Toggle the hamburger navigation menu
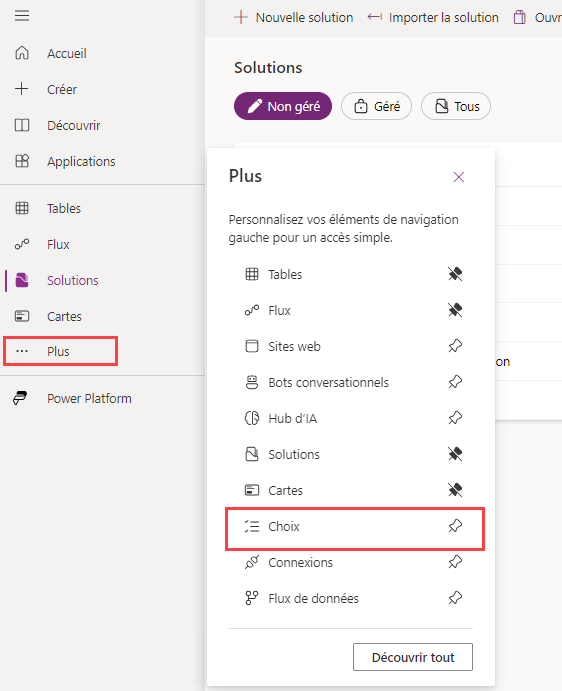562x691 pixels. tap(22, 16)
